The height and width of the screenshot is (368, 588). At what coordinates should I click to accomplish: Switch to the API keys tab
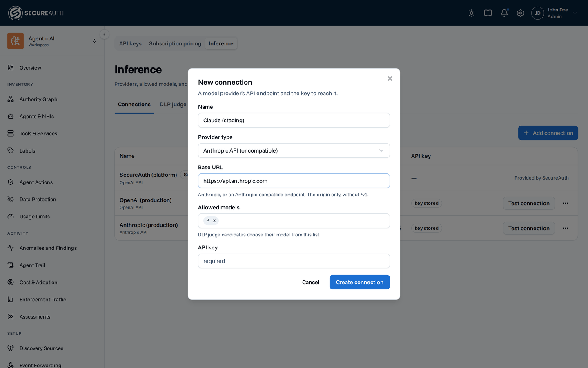pyautogui.click(x=130, y=43)
